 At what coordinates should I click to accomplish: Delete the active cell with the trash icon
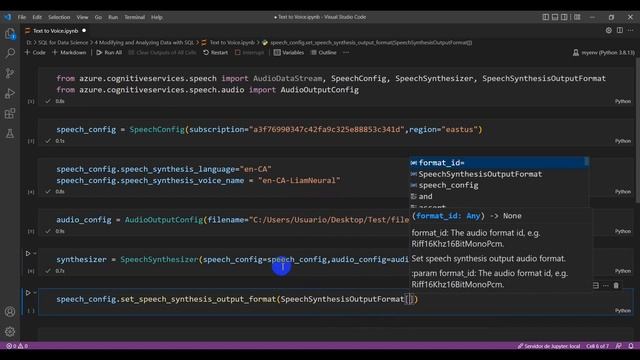coord(616,286)
